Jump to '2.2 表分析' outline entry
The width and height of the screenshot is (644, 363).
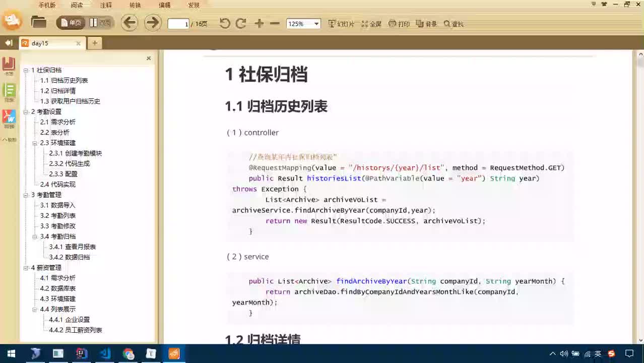tap(55, 133)
